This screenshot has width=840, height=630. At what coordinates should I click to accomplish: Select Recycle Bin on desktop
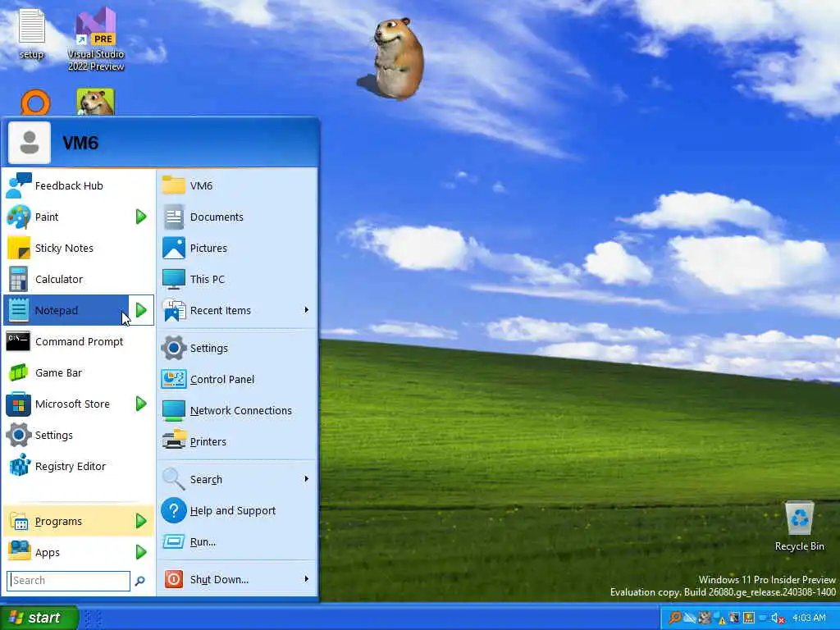[799, 526]
